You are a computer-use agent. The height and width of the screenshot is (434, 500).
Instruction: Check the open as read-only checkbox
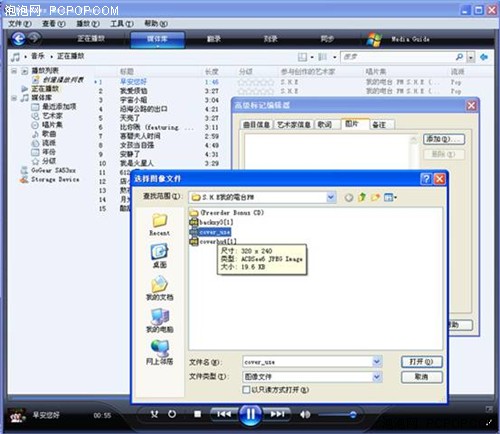[246, 389]
